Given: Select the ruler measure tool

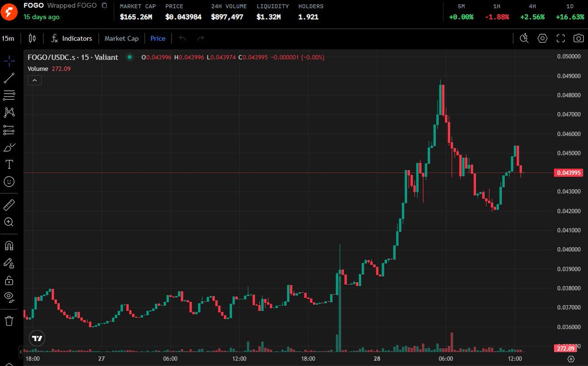Looking at the screenshot, I should (9, 205).
